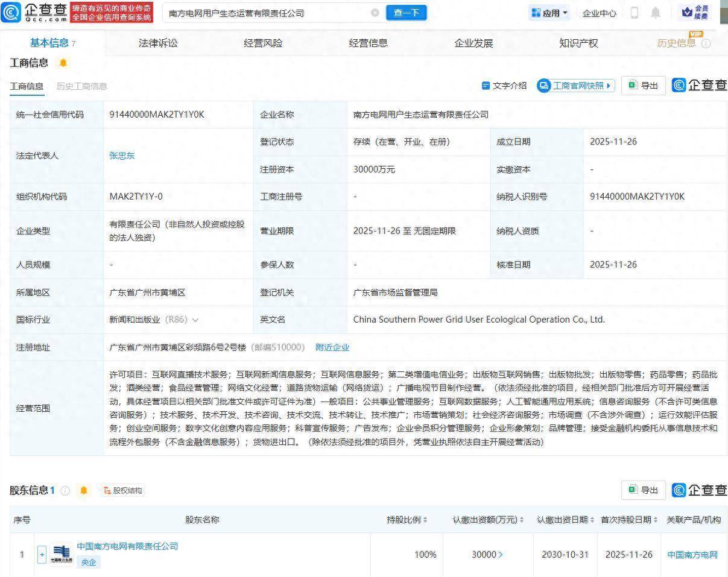Expand 新闻和出版业 (R86) industry details
The image size is (728, 577).
[194, 320]
